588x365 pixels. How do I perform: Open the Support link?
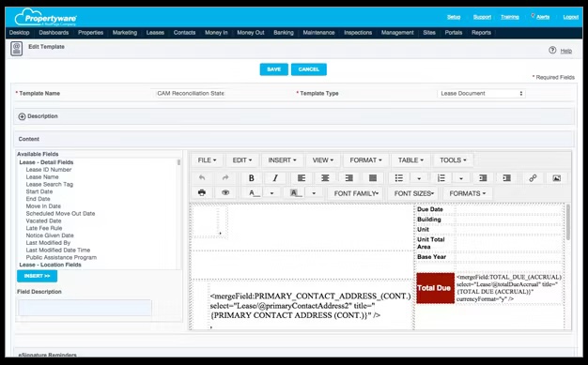[482, 17]
